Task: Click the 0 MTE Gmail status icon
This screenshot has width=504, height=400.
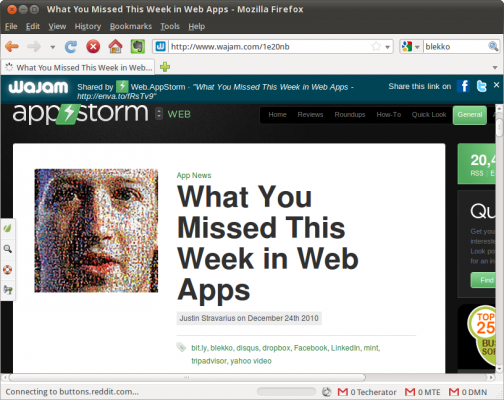Action: (x=423, y=392)
